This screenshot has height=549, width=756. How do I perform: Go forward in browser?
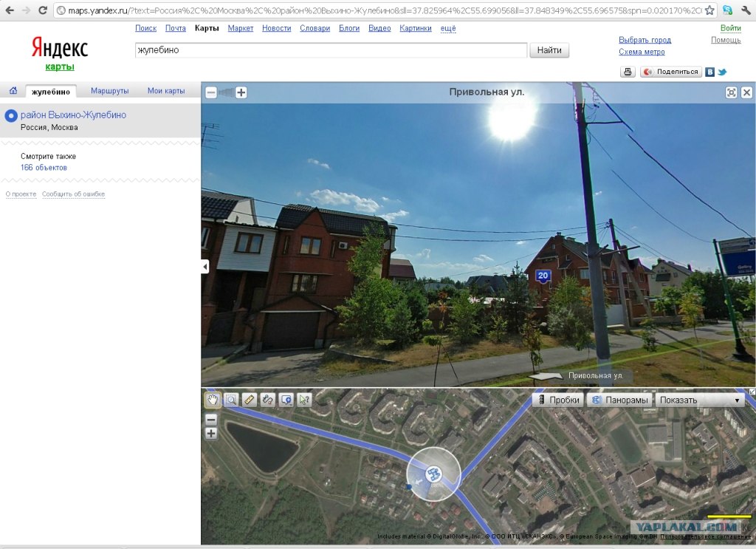pyautogui.click(x=26, y=10)
